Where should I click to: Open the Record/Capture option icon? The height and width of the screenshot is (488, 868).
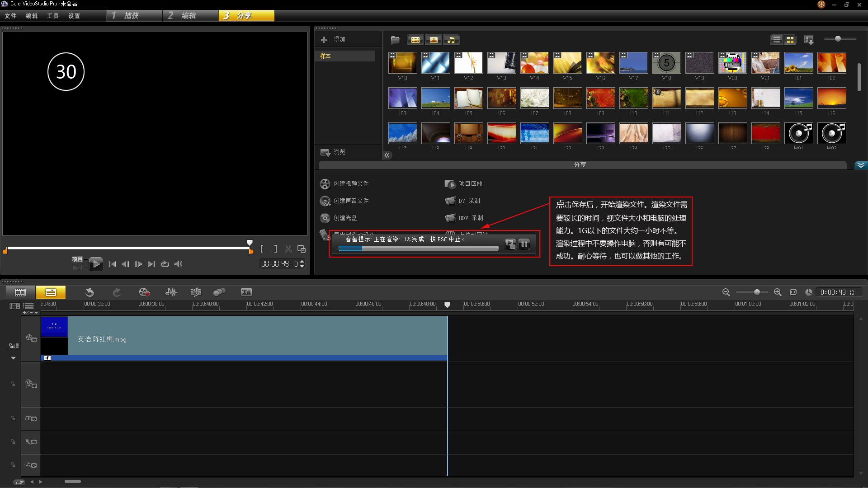click(x=144, y=292)
